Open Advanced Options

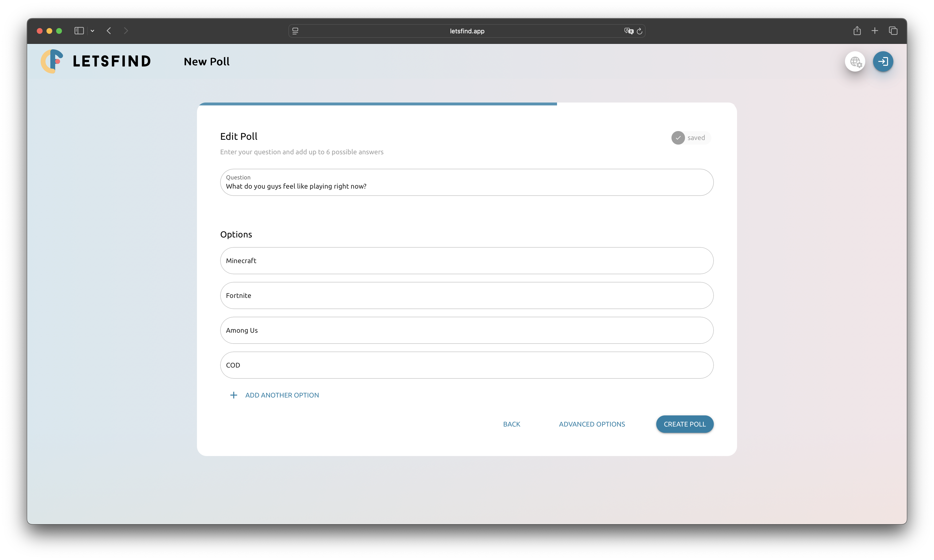click(592, 424)
